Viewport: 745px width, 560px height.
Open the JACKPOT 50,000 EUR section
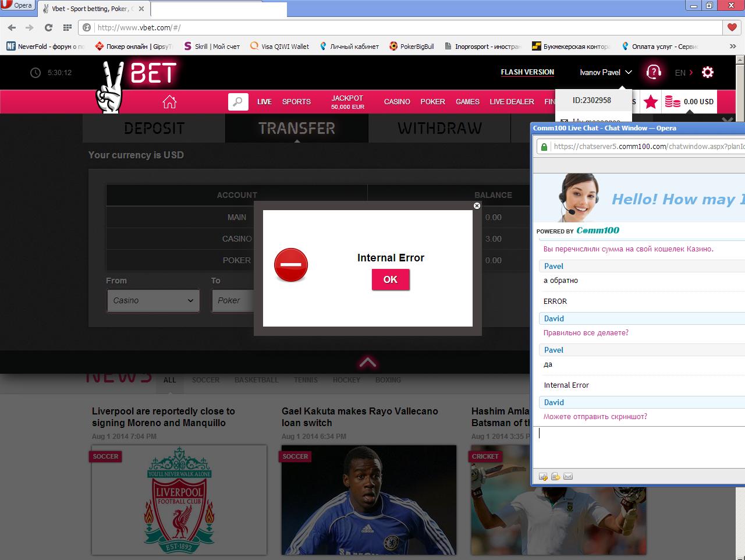coord(347,102)
